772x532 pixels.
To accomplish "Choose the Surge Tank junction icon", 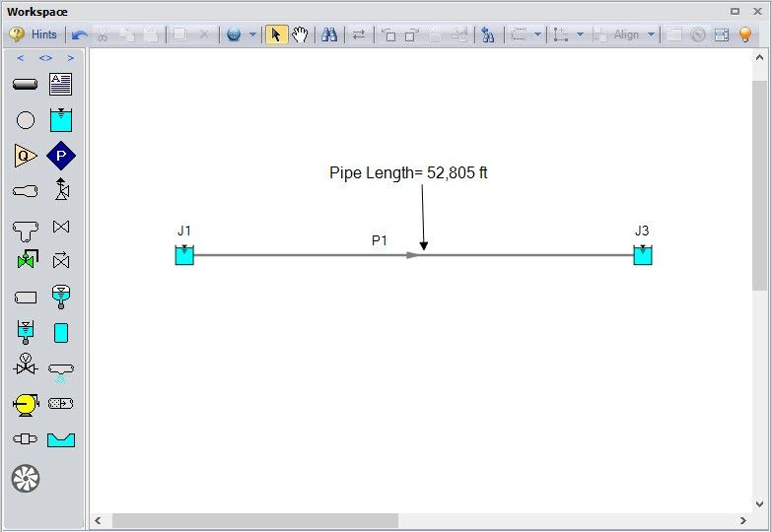I will click(x=26, y=332).
